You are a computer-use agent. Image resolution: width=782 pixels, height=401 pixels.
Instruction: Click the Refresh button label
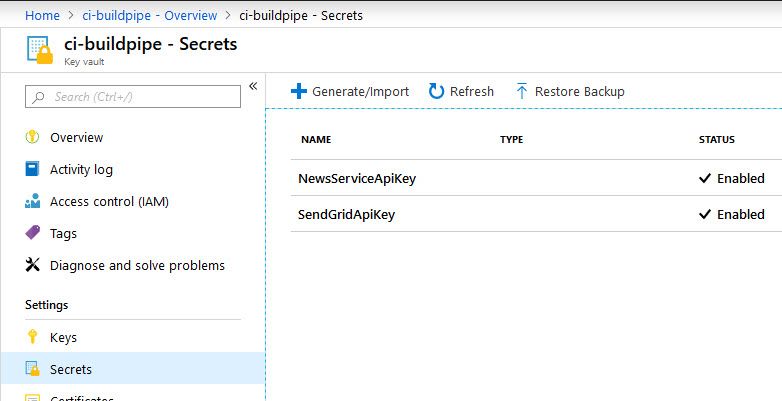472,91
